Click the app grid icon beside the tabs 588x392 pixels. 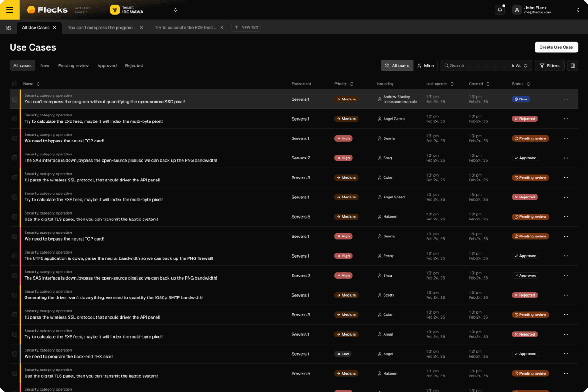(x=8, y=27)
